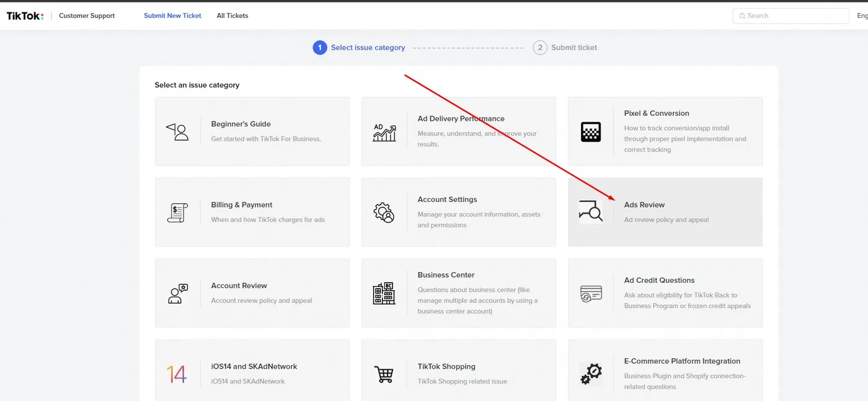Click the Billing & Payment invoice icon

177,213
